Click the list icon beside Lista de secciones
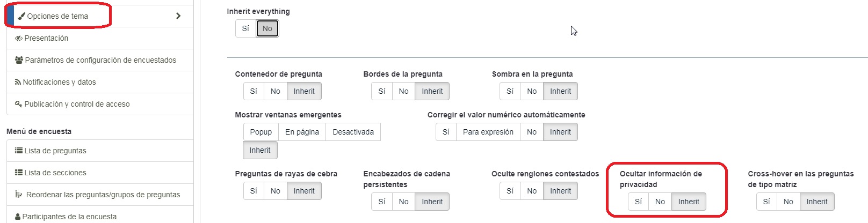This screenshot has width=868, height=223. click(x=19, y=173)
